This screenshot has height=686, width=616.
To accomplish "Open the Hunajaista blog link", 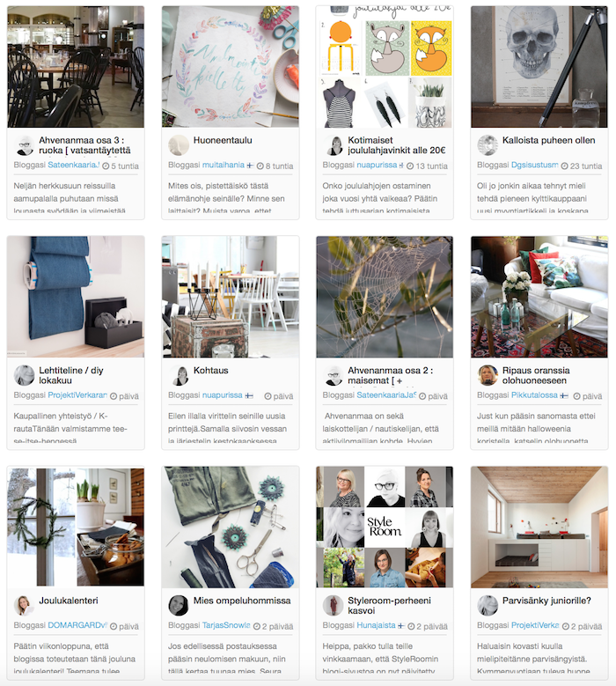I will tap(376, 625).
